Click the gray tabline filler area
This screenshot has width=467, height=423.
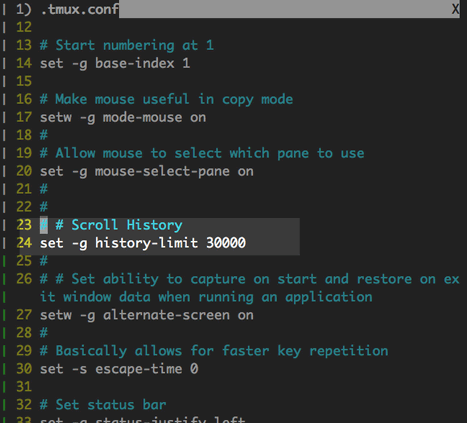tap(285, 9)
